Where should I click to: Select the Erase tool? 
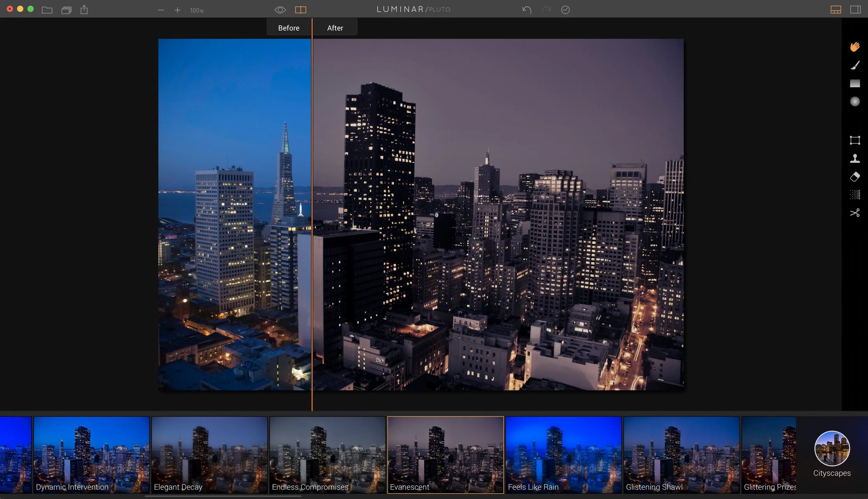(x=854, y=177)
